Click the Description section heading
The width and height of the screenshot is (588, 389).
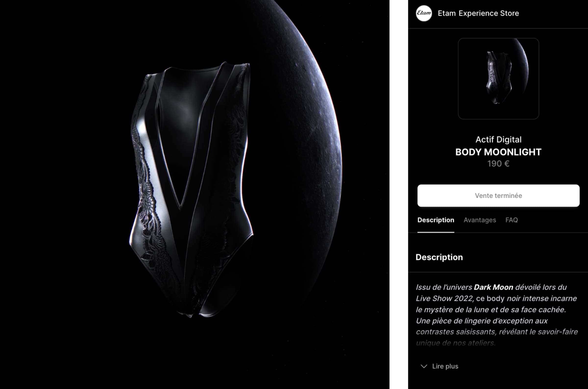tap(439, 257)
